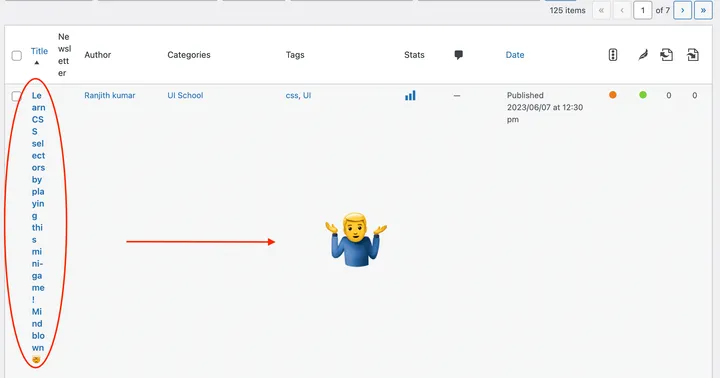Screen dimensions: 720x378
Task: Open author Ranjith kumar link
Action: point(110,96)
